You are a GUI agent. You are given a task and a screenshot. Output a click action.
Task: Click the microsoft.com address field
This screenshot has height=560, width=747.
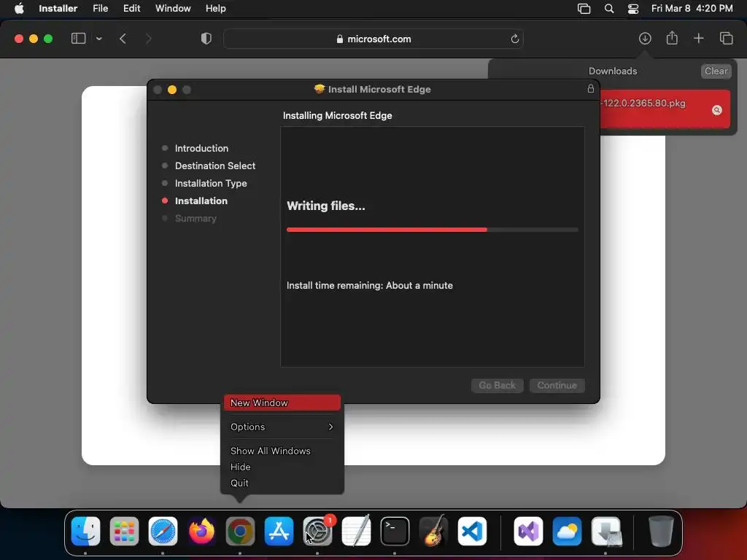tap(373, 39)
